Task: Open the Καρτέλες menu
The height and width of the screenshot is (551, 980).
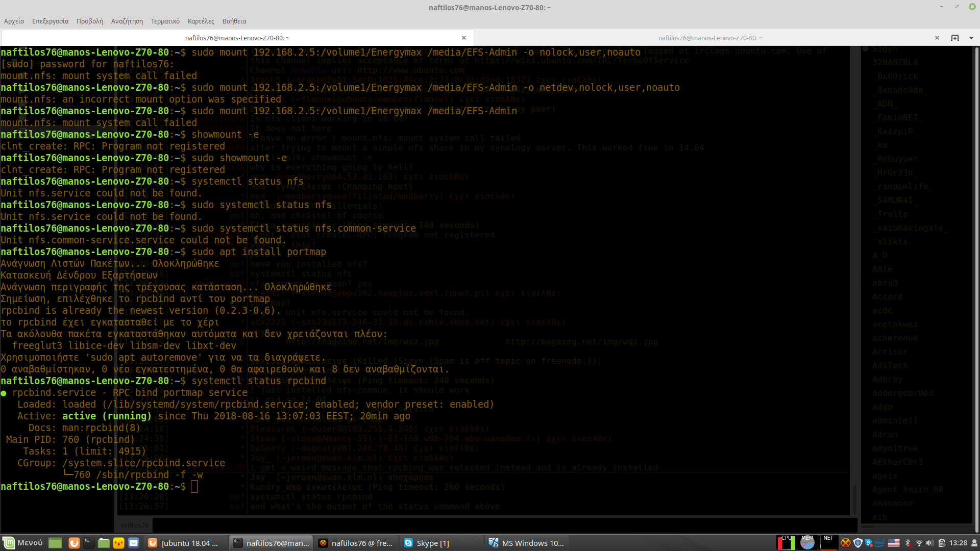Action: tap(201, 21)
